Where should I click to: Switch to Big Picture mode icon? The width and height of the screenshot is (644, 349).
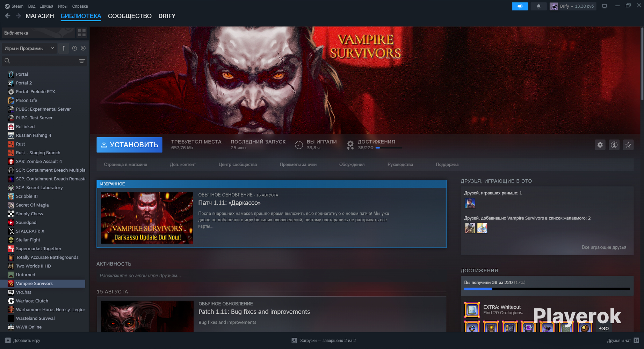[x=605, y=6]
